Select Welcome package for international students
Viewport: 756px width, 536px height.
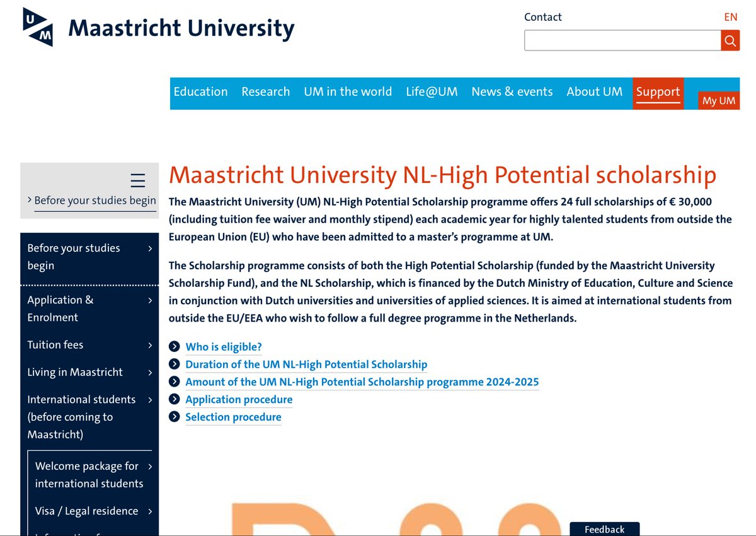click(x=89, y=475)
